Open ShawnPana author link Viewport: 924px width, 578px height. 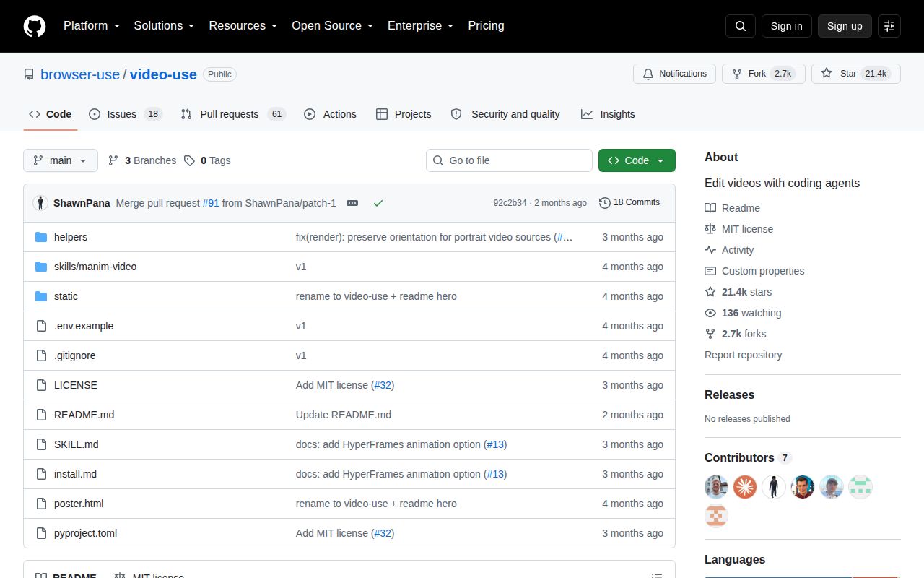(x=82, y=203)
